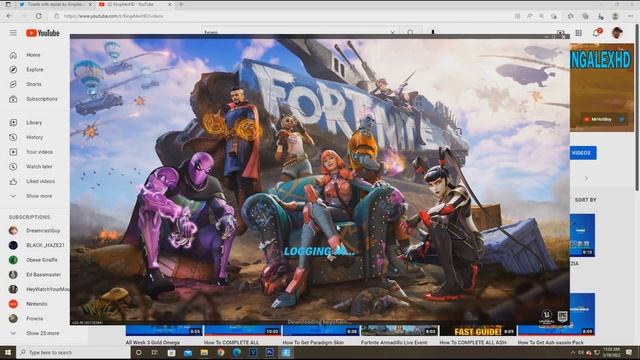Click the browser back arrow
Screen dimensions: 640x360
tap(9, 16)
